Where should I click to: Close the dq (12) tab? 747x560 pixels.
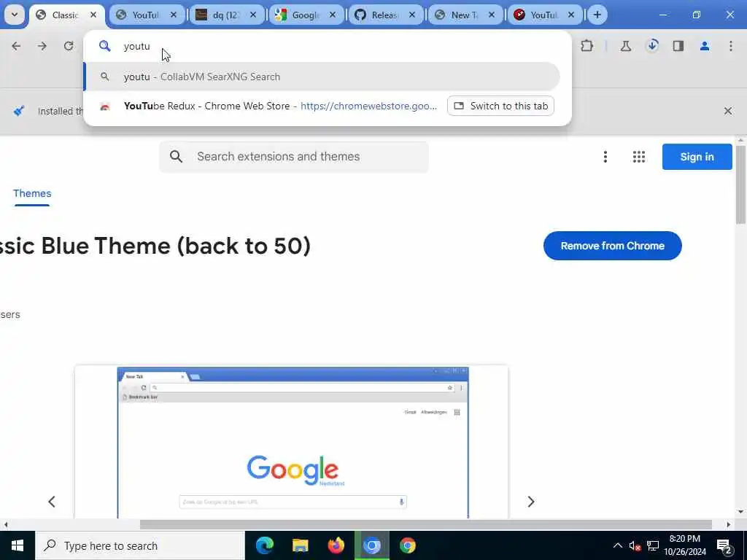click(253, 15)
